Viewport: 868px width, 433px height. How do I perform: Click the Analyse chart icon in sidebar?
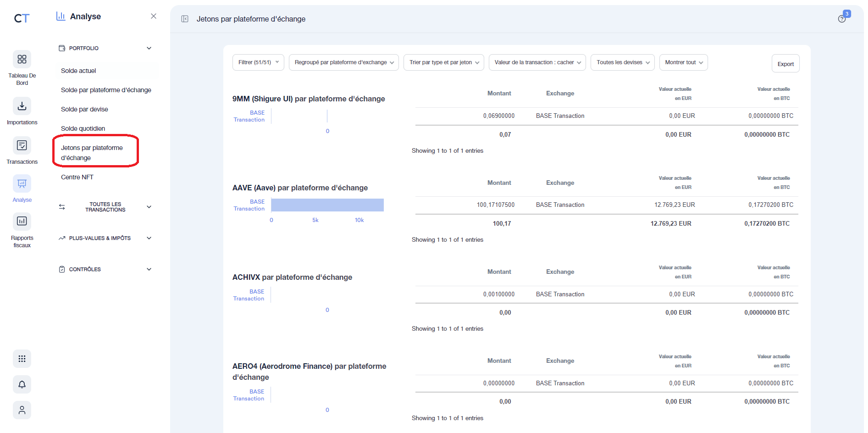click(x=22, y=184)
